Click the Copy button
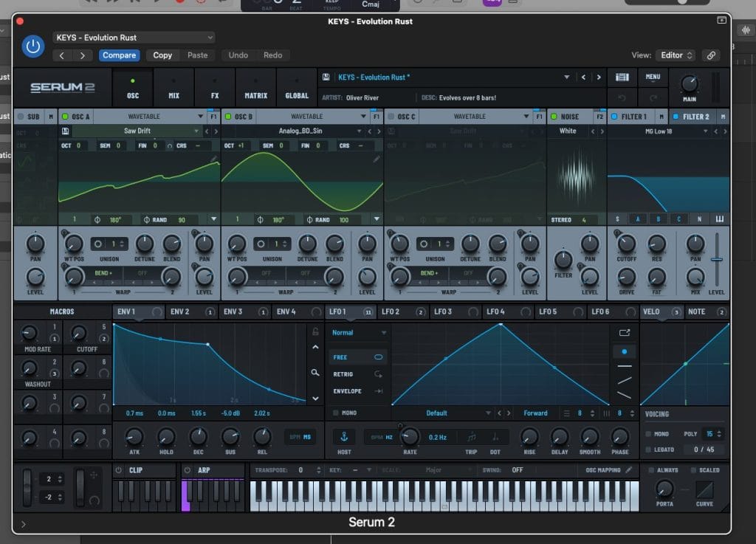This screenshot has width=756, height=544. click(x=162, y=55)
